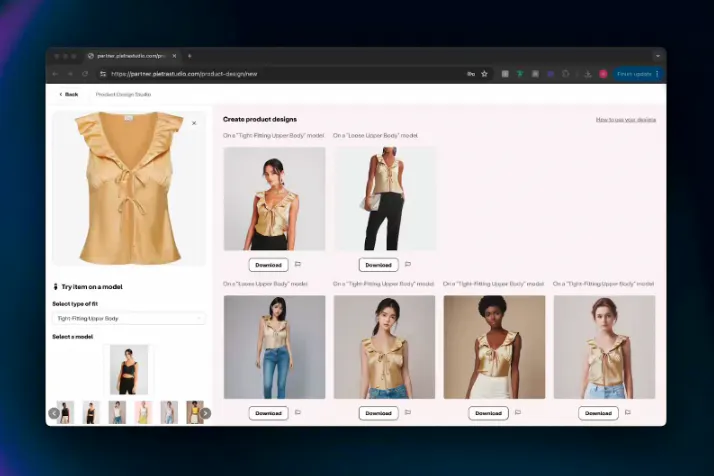The image size is (714, 476).
Task: Open a new browser tab
Action: pos(189,56)
